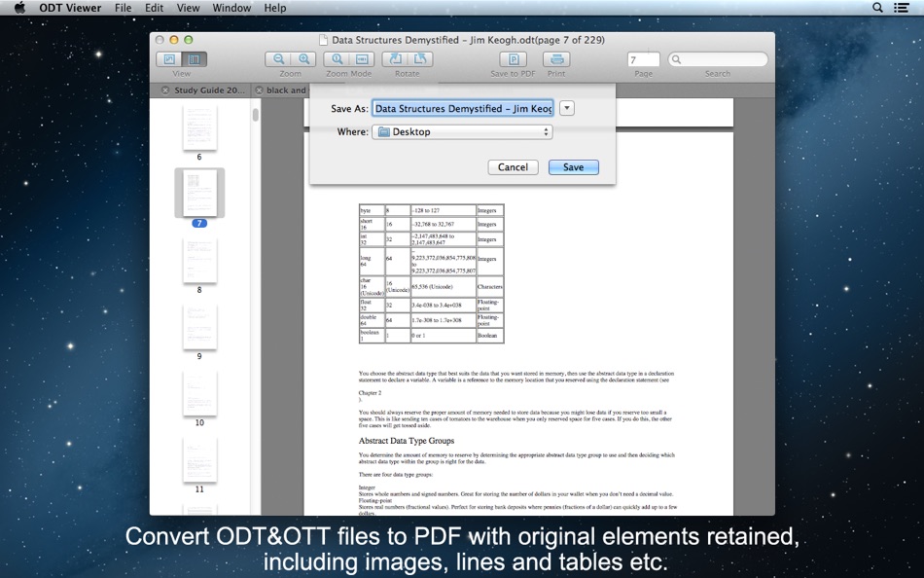Select page 8 thumbnail
924x578 pixels.
point(199,260)
